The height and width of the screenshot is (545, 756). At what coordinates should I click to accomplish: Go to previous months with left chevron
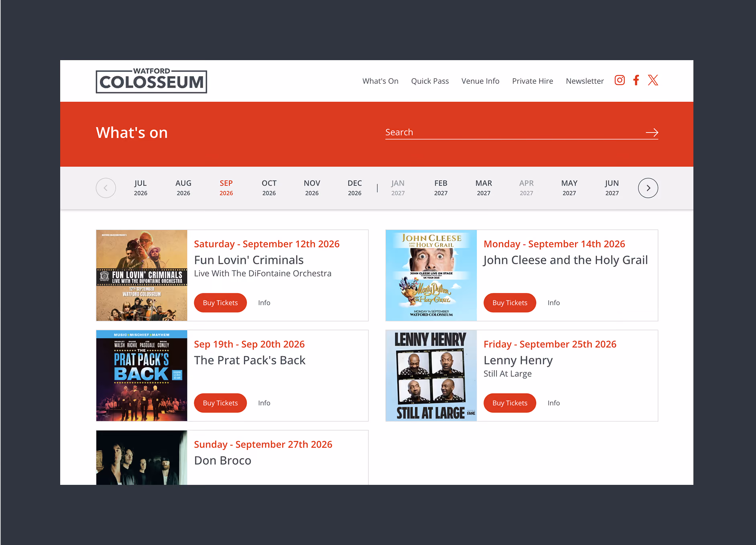[106, 188]
